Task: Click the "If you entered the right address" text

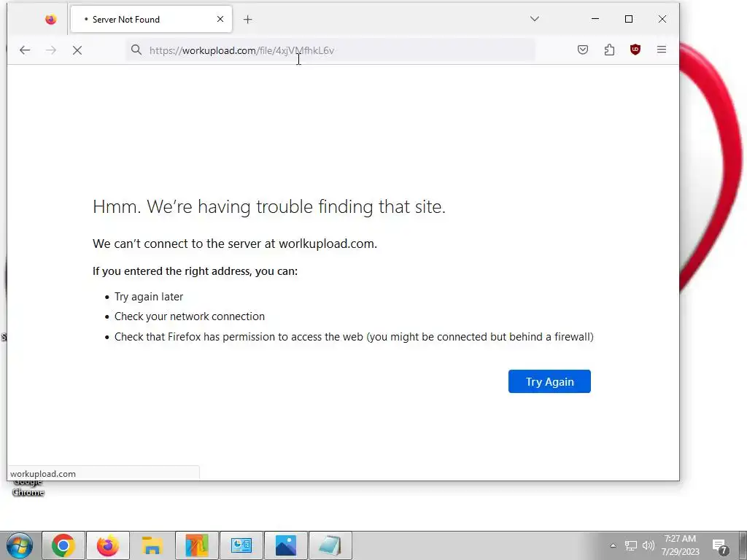Action: tap(195, 271)
